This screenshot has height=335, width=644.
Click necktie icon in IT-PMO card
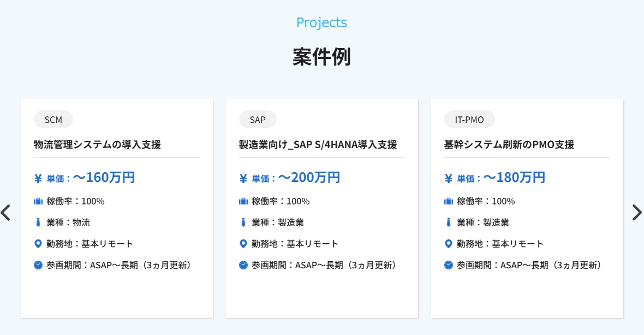click(x=449, y=222)
